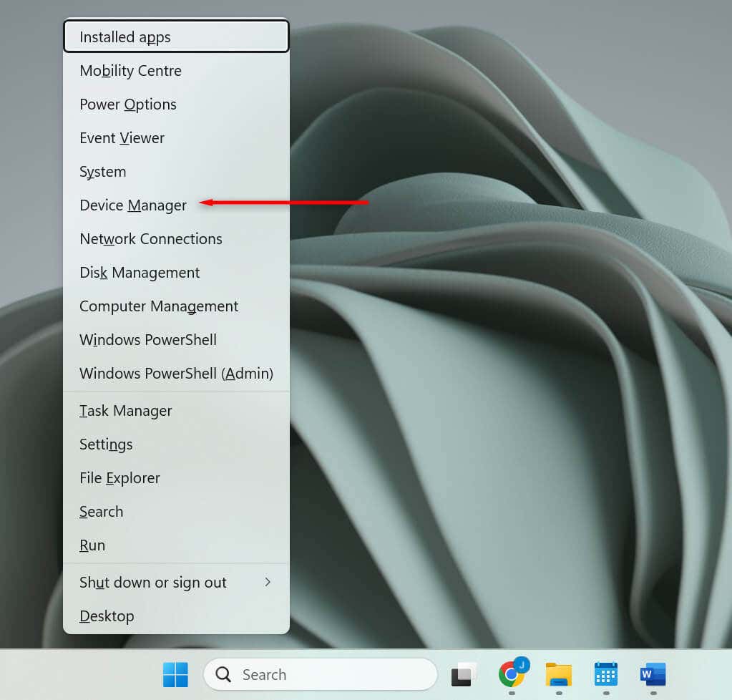The width and height of the screenshot is (732, 700).
Task: Launch Google Chrome from the taskbar
Action: coord(511,674)
